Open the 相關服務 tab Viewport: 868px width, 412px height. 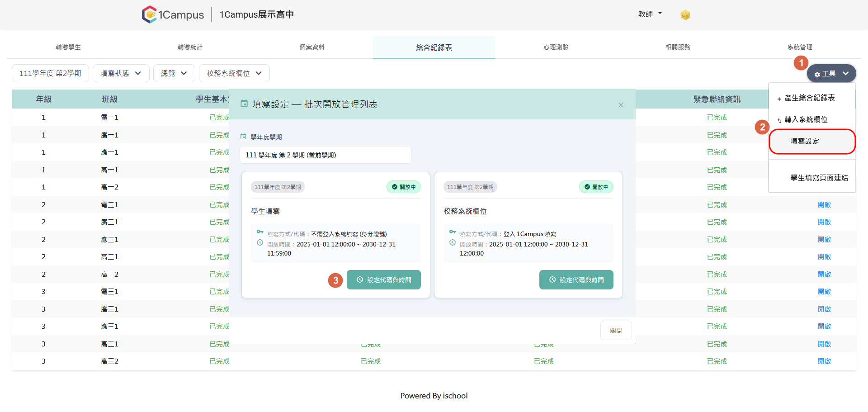pos(678,47)
